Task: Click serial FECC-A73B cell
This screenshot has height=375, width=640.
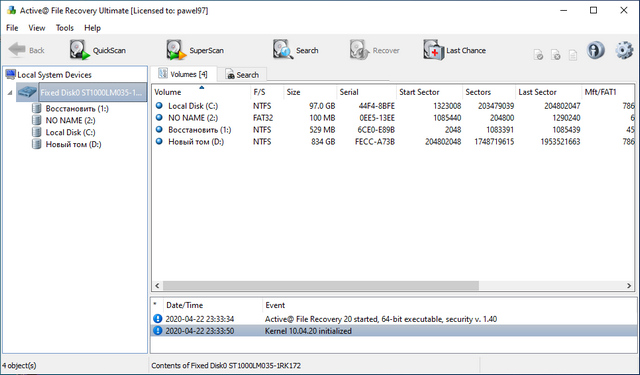Action: pos(375,142)
